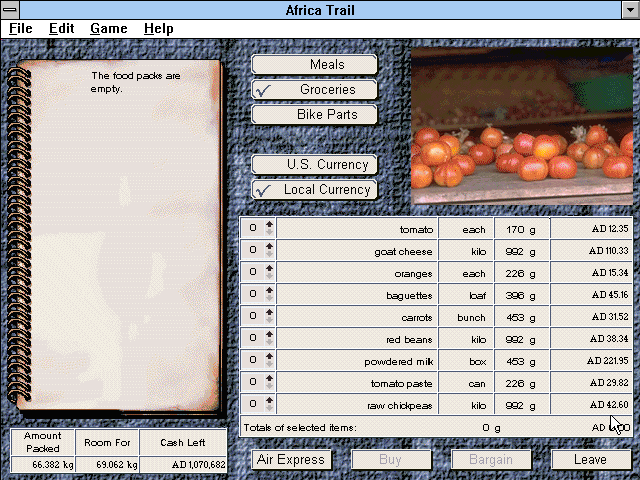The height and width of the screenshot is (480, 640).
Task: Click the 'baguettes' item name
Action: [x=409, y=296]
